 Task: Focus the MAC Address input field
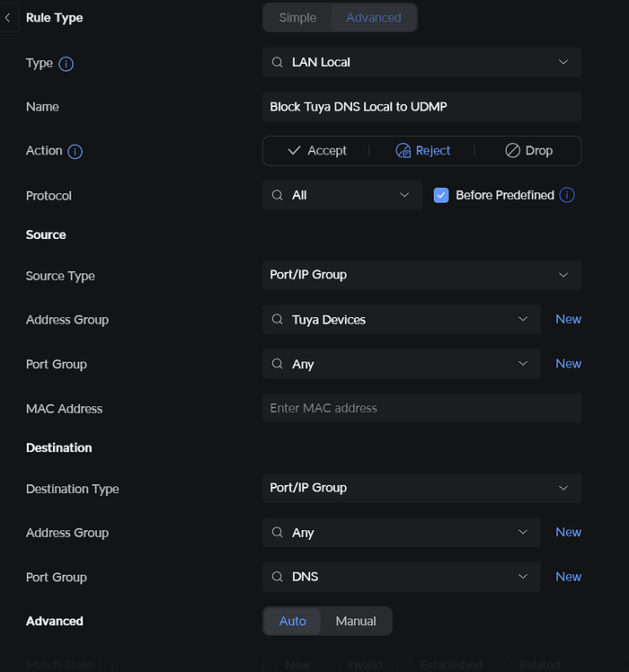[422, 408]
